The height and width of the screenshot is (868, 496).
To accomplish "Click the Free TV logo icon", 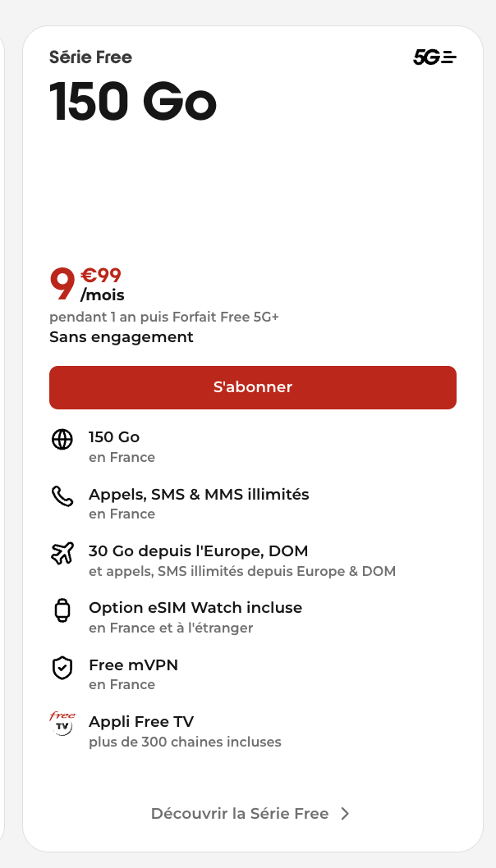I will 62,724.
